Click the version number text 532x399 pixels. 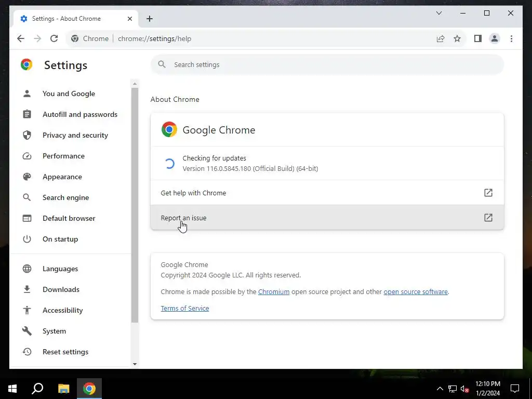[x=250, y=169]
